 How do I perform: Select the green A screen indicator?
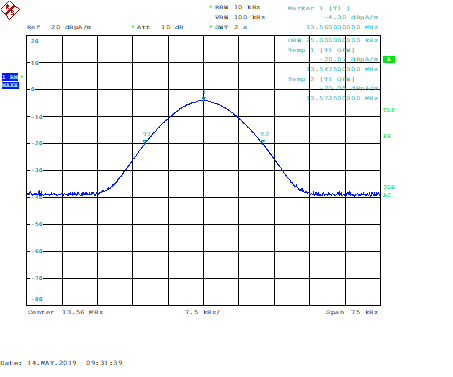[389, 59]
